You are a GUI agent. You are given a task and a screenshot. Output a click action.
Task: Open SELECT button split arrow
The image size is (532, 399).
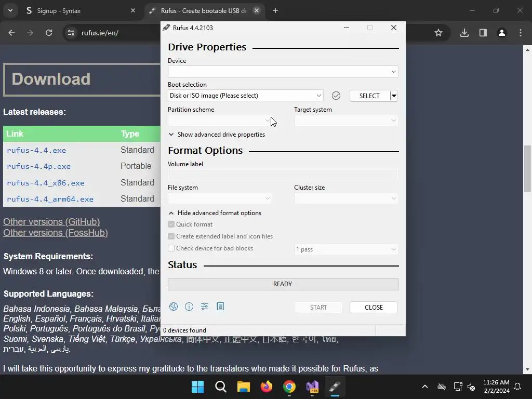(394, 96)
